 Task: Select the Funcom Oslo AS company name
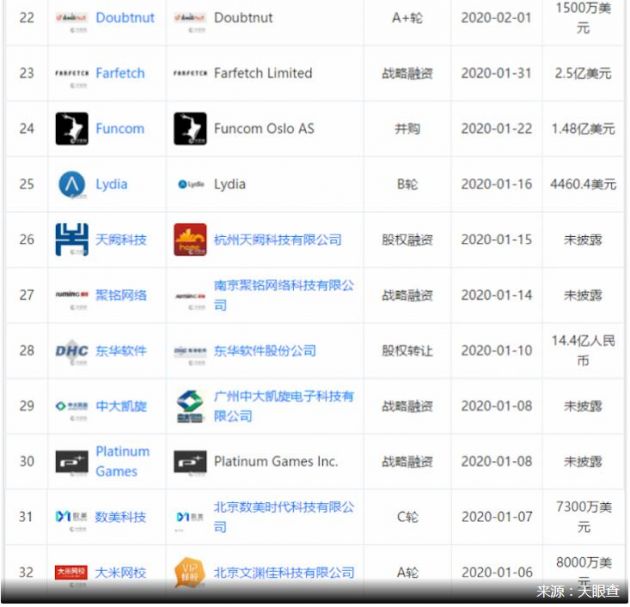[264, 129]
